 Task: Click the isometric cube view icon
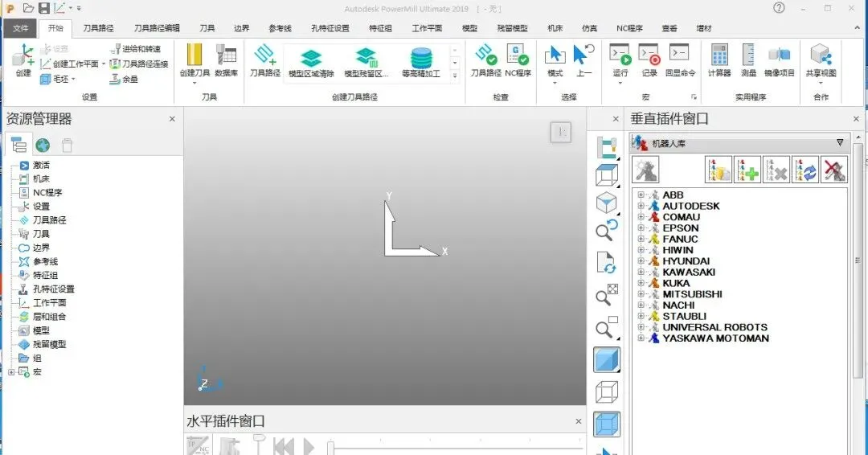[x=606, y=203]
